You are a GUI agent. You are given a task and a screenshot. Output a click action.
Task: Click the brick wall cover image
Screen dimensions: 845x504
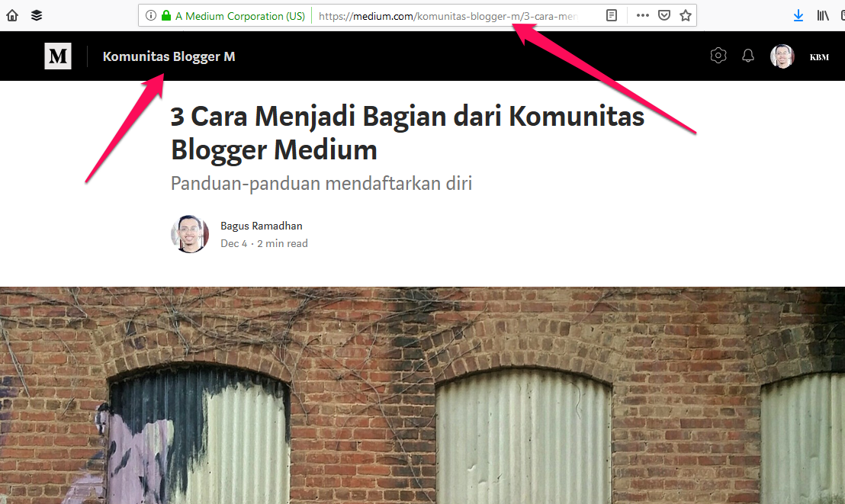click(x=422, y=395)
